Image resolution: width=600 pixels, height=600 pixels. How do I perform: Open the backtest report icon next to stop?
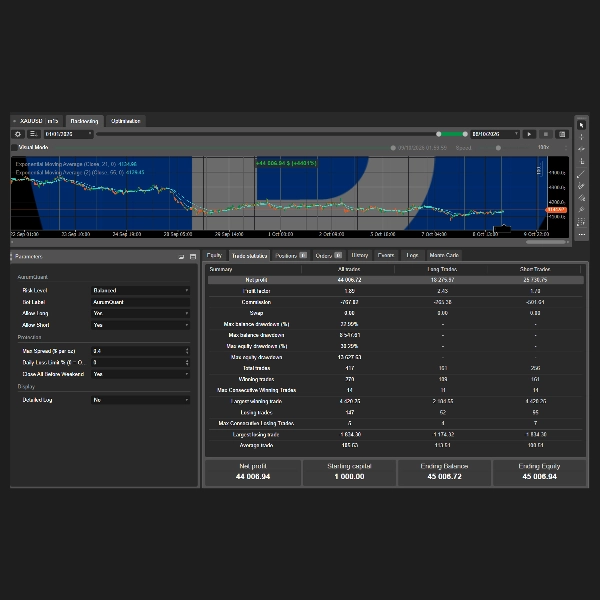[x=562, y=134]
